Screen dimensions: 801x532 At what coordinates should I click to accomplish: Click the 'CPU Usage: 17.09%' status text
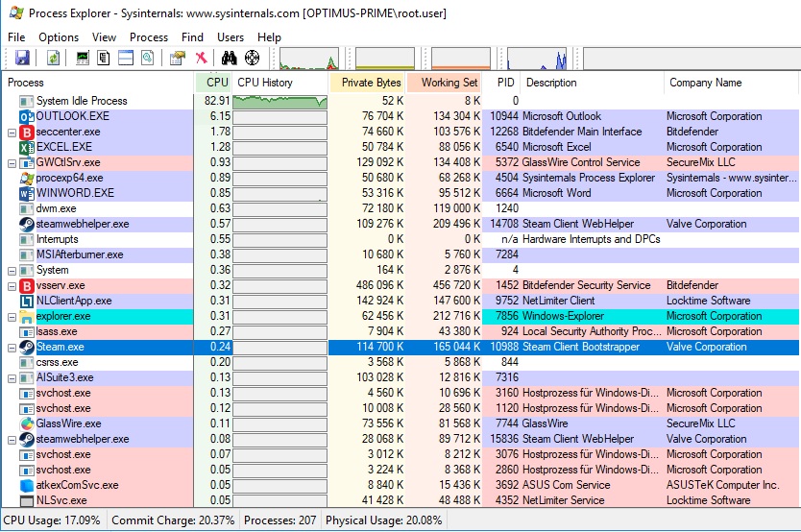(x=52, y=520)
